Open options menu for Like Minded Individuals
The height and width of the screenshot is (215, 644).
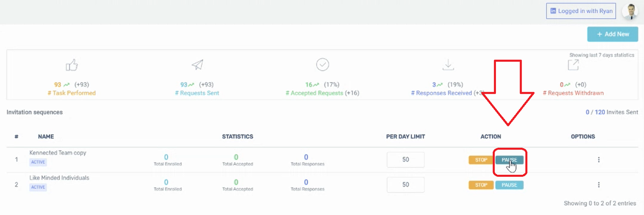click(599, 185)
